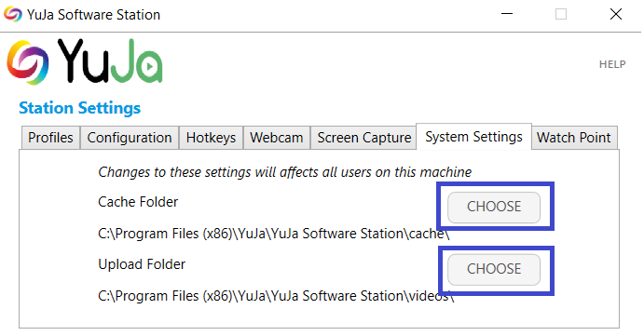
Task: Click the Station Settings heading
Action: click(79, 108)
